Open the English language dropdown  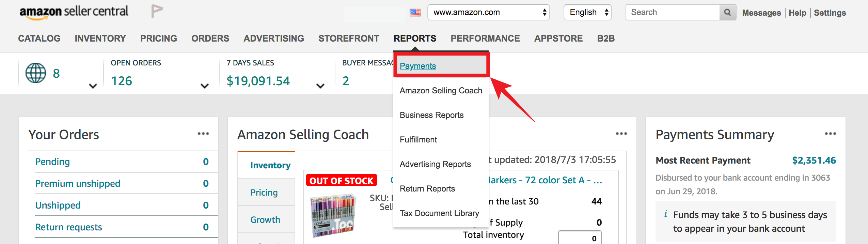[x=588, y=12]
